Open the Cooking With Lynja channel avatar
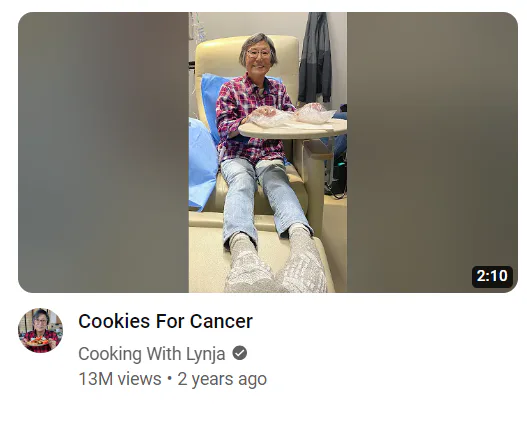 [x=40, y=330]
